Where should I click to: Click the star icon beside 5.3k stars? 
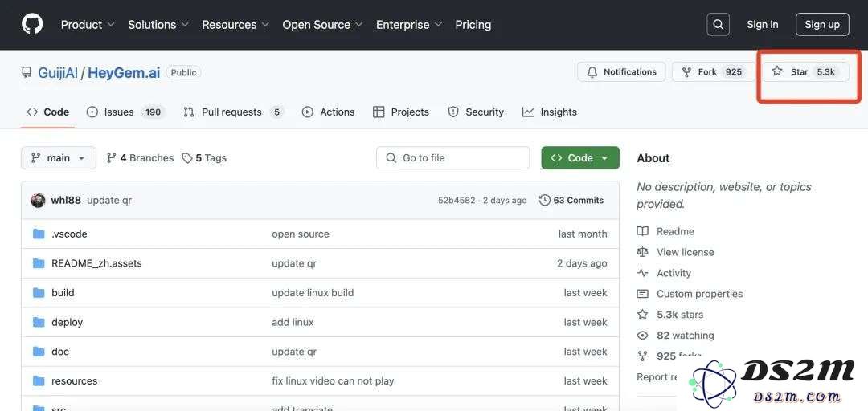pyautogui.click(x=642, y=314)
